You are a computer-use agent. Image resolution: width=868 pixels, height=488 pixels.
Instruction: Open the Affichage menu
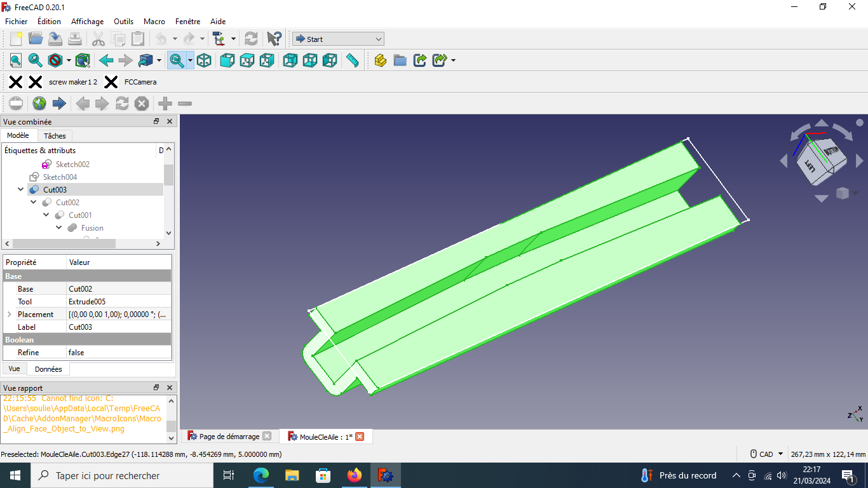click(x=88, y=21)
